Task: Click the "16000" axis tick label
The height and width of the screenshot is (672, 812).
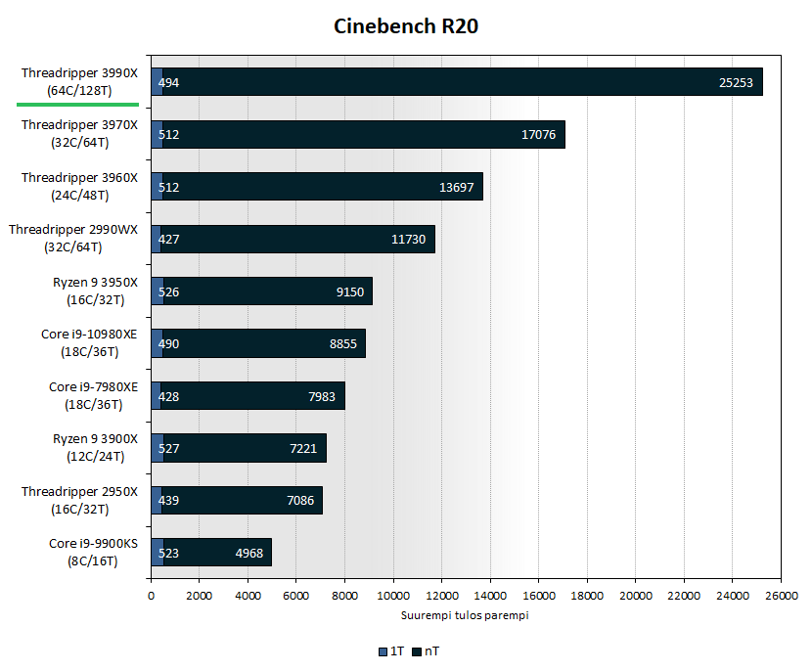Action: (x=539, y=596)
